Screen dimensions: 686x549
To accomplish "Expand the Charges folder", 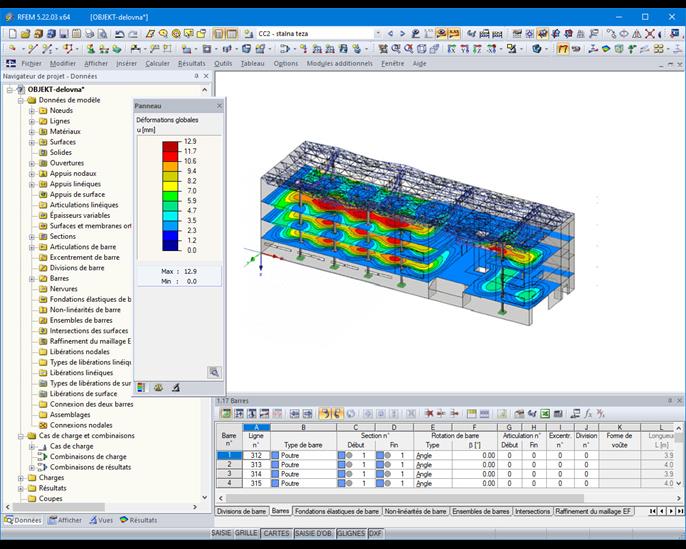I will point(21,478).
